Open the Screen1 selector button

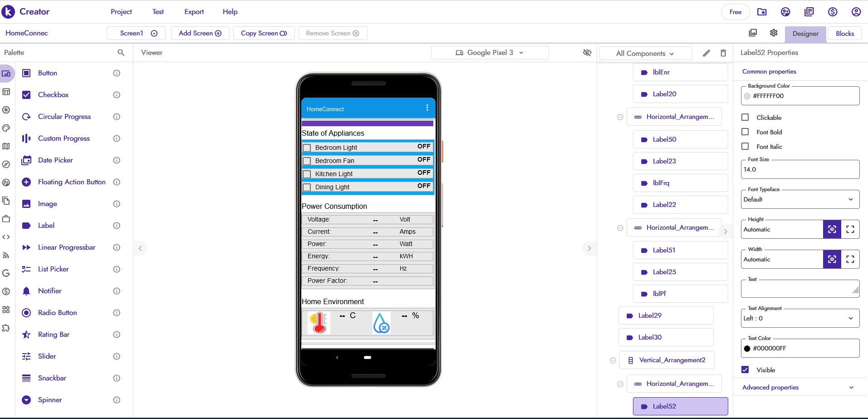[136, 33]
